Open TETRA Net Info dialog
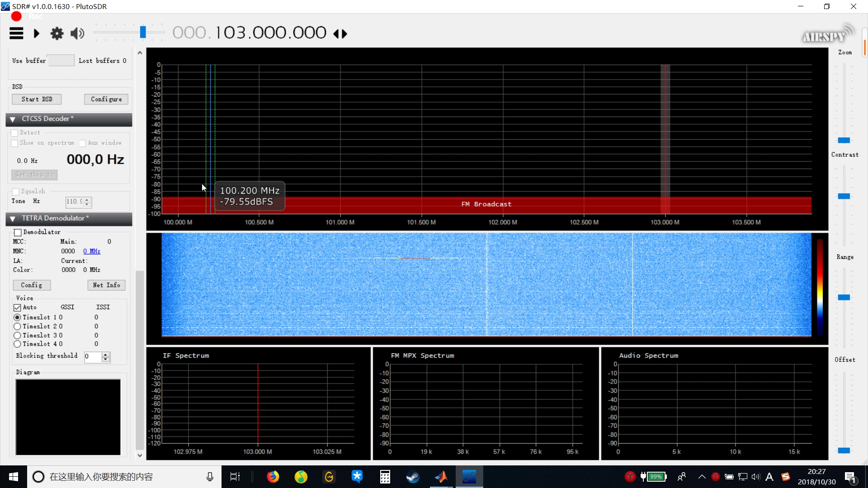 tap(106, 285)
